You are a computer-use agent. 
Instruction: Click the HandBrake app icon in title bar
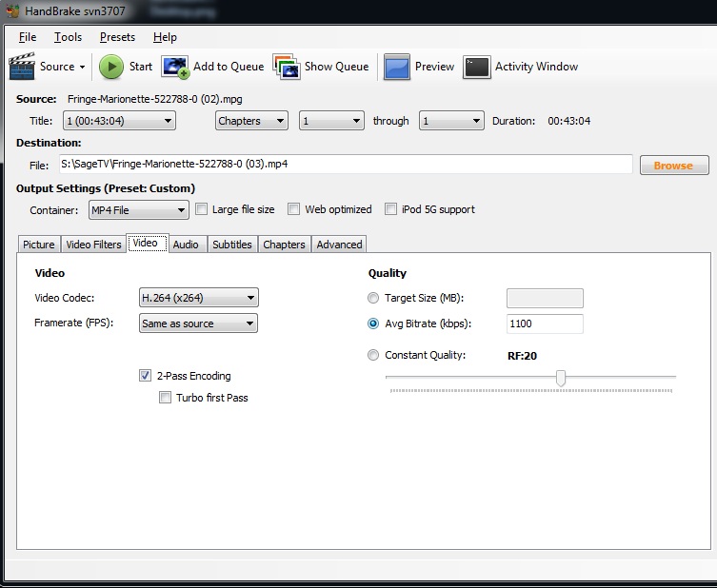tap(12, 11)
